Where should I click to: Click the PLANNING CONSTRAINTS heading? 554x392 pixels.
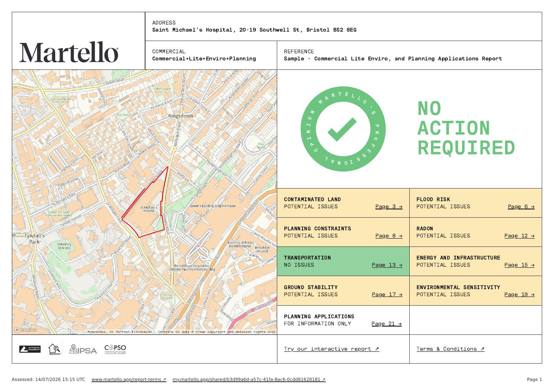tap(317, 228)
